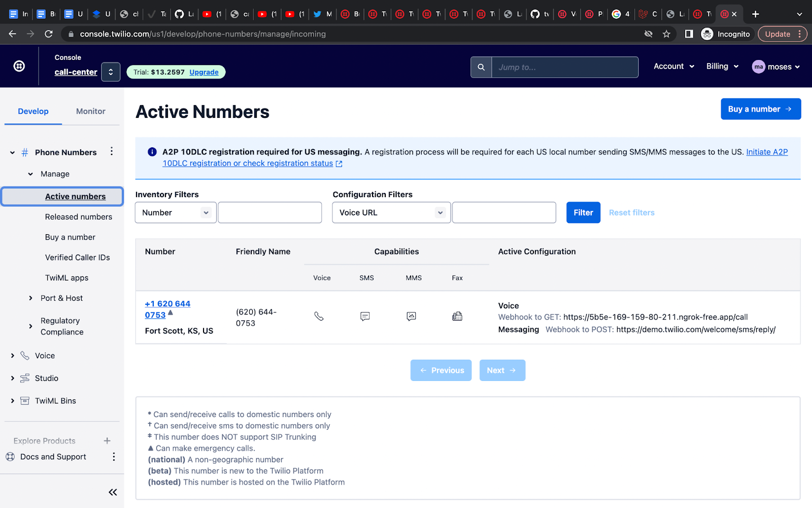Click the SMS capability message icon
The height and width of the screenshot is (508, 812).
[x=365, y=316]
